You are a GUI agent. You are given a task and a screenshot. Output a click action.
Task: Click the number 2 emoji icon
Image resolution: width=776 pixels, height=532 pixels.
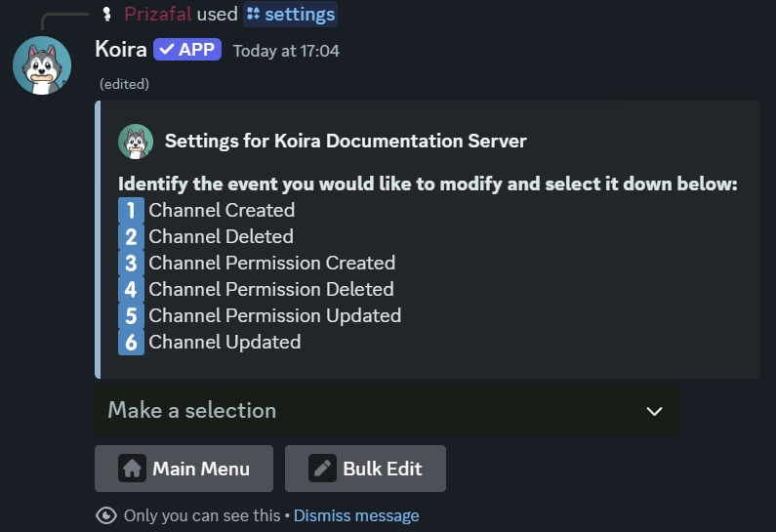click(x=131, y=237)
